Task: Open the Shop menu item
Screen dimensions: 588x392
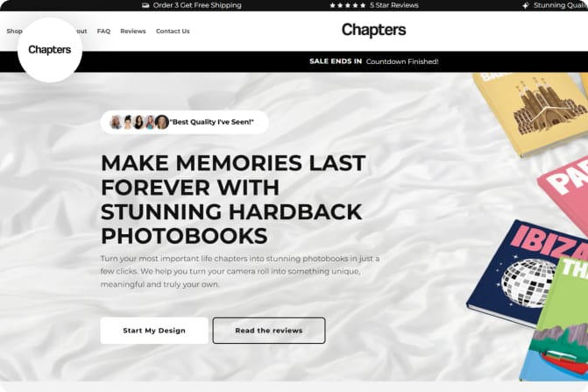Action: [14, 32]
